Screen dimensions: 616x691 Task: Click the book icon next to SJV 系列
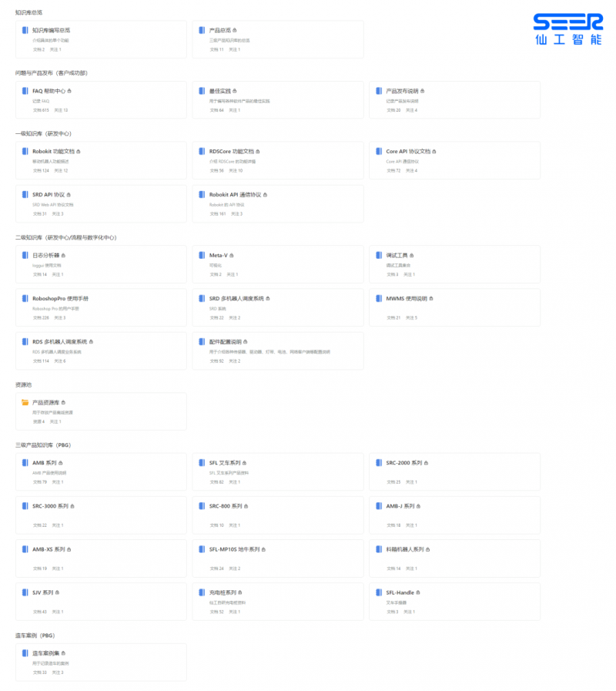pos(25,592)
